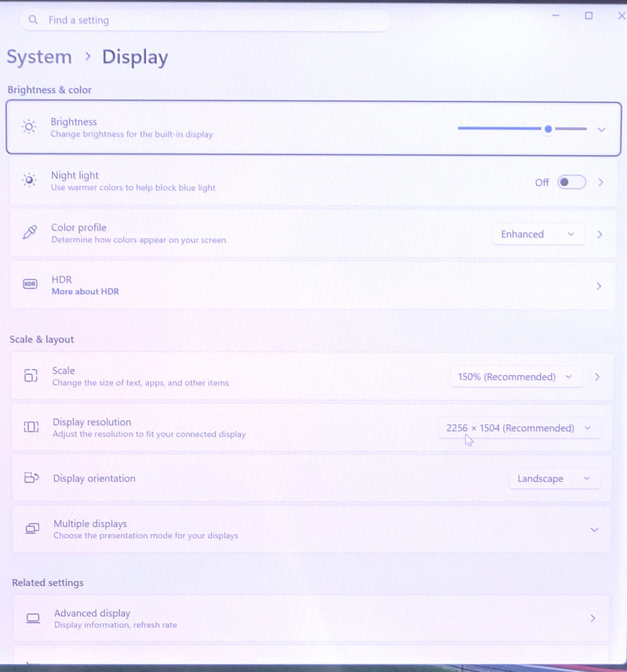Click the search magnifier icon
This screenshot has height=672, width=627.
[x=33, y=20]
